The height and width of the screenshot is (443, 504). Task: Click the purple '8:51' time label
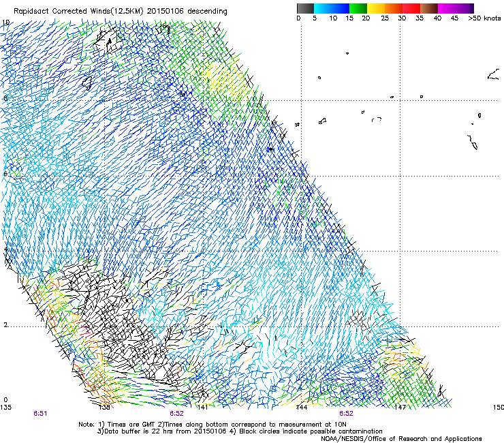40,414
